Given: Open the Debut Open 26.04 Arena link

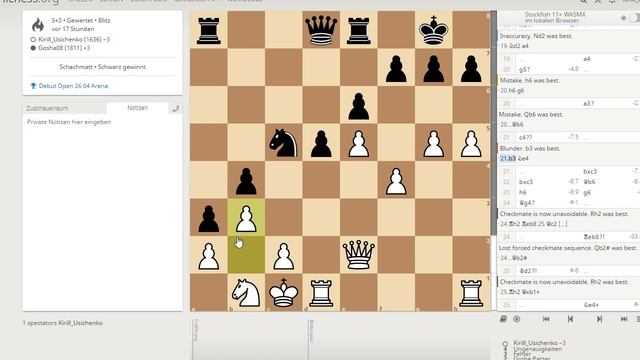Looking at the screenshot, I should pos(73,86).
